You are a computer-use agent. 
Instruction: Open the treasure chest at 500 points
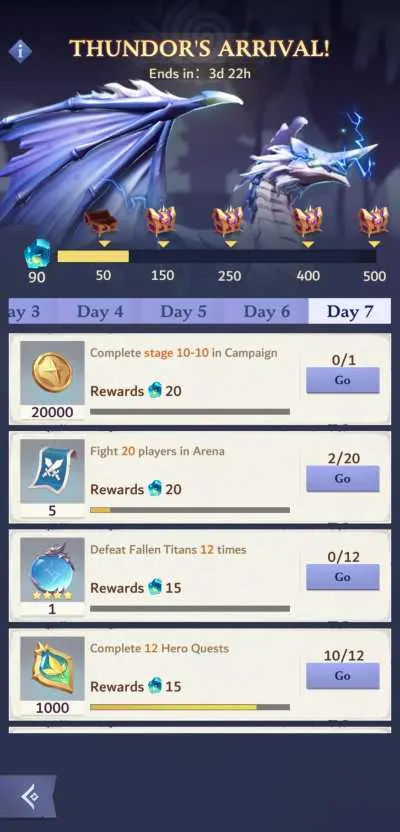[x=374, y=221]
